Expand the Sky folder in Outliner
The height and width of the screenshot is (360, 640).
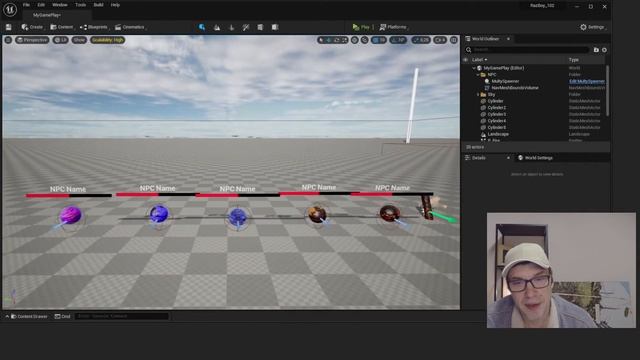(478, 94)
